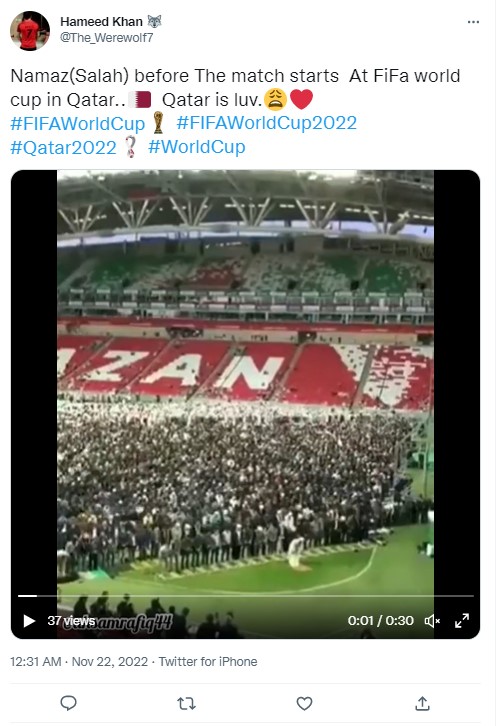Like the tweet with heart icon

tap(304, 703)
